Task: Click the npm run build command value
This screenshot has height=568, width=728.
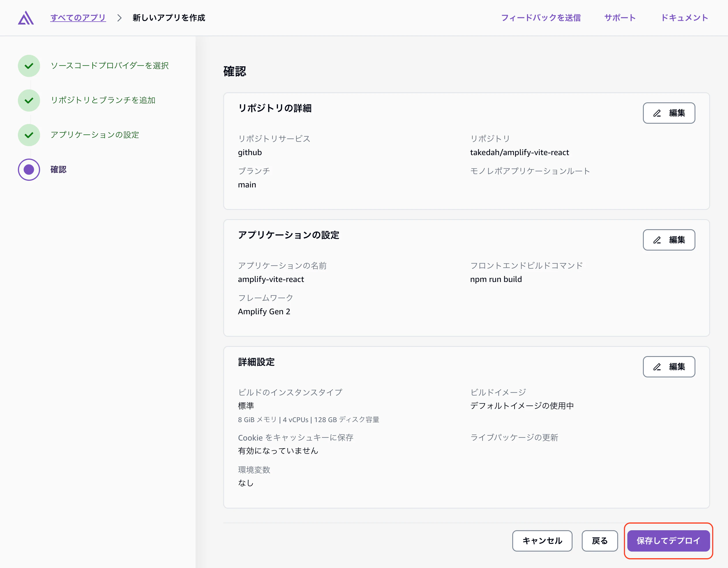Action: 496,279
